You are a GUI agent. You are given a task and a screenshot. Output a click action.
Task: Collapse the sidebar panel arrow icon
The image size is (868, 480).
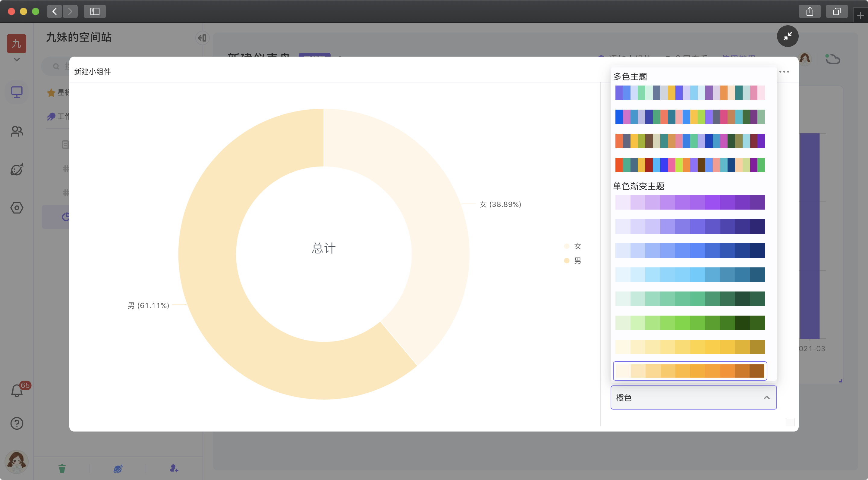click(202, 38)
